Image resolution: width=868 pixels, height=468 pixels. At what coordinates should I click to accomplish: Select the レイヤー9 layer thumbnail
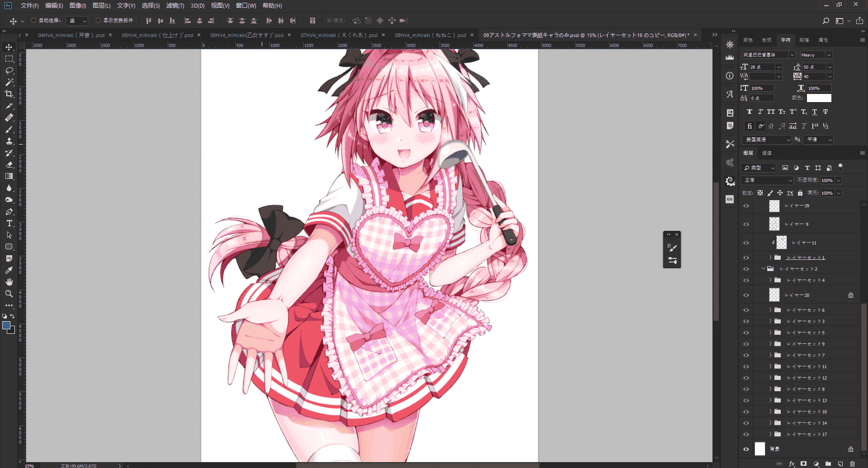point(774,224)
